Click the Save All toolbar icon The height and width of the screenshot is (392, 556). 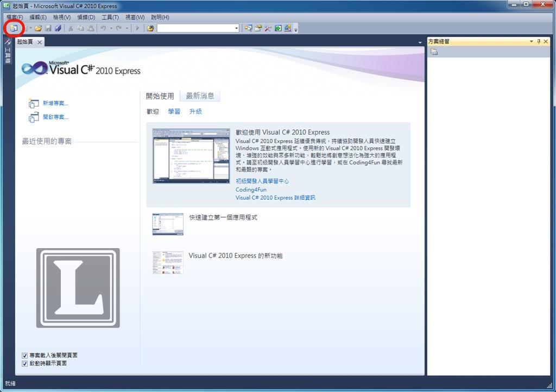coord(58,28)
